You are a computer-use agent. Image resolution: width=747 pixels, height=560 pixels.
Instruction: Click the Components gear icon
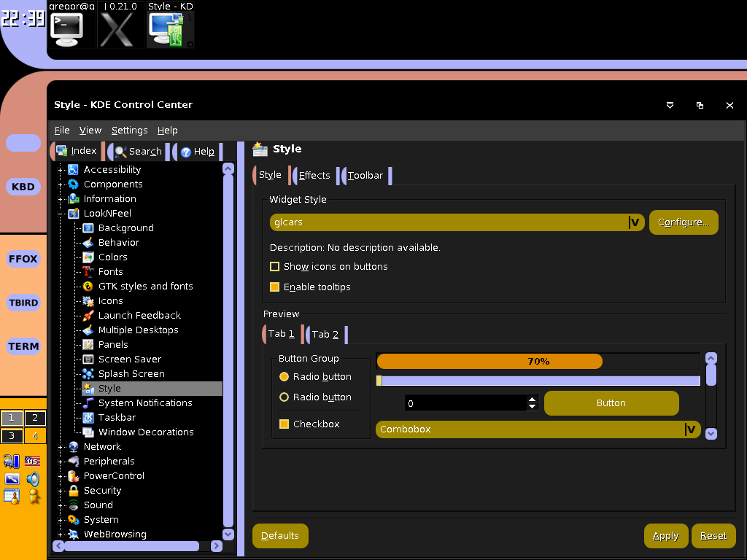pos(74,184)
